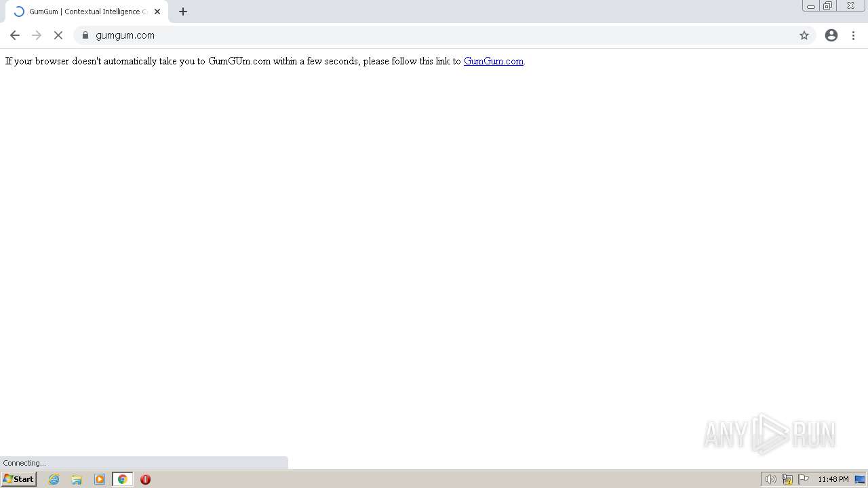
Task: Open Action Center flag icon
Action: click(x=804, y=479)
